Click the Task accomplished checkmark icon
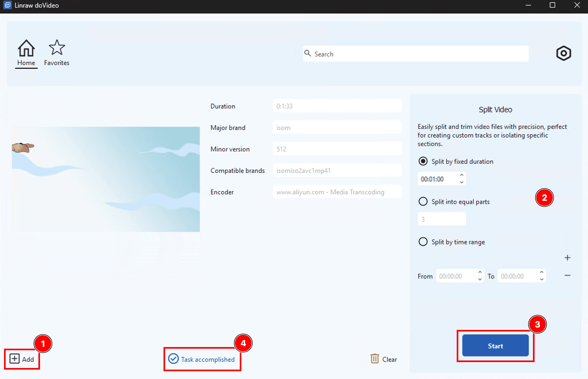The height and width of the screenshot is (379, 588). pos(173,359)
